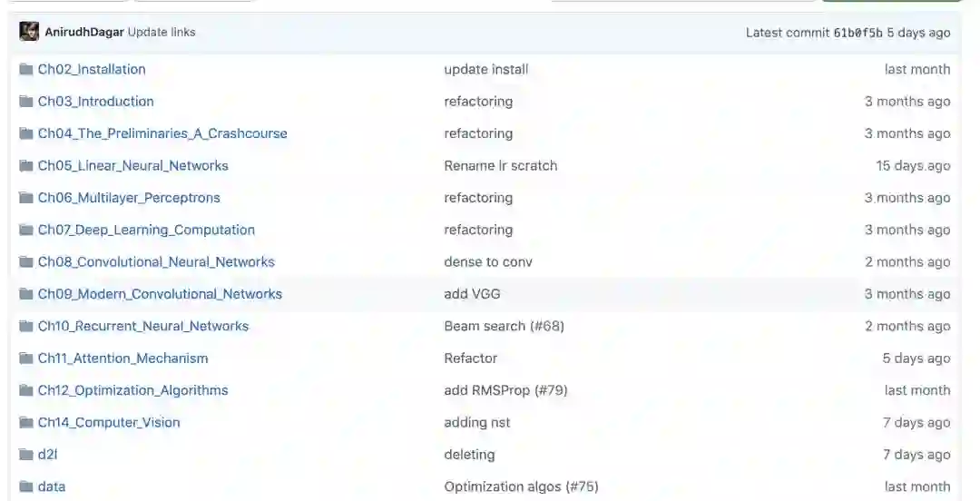Open the Ch03_Introduction folder
The height and width of the screenshot is (501, 980).
95,101
